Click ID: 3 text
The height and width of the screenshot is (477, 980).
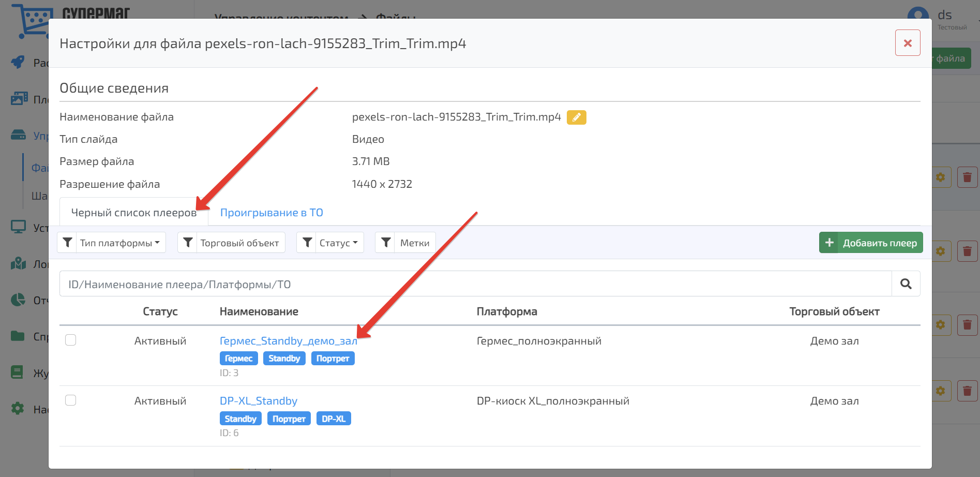click(229, 373)
